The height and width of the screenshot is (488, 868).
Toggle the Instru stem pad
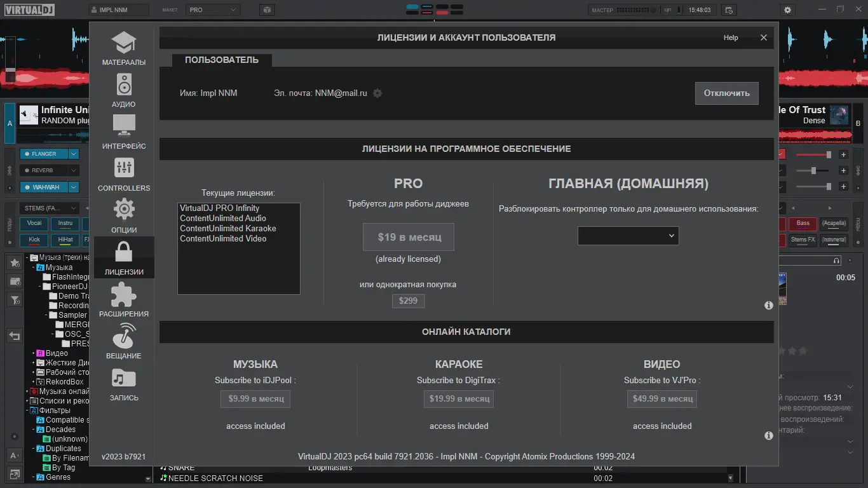coord(65,224)
